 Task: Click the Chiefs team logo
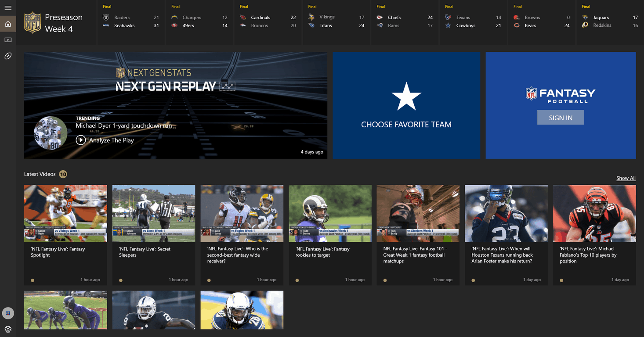[380, 18]
